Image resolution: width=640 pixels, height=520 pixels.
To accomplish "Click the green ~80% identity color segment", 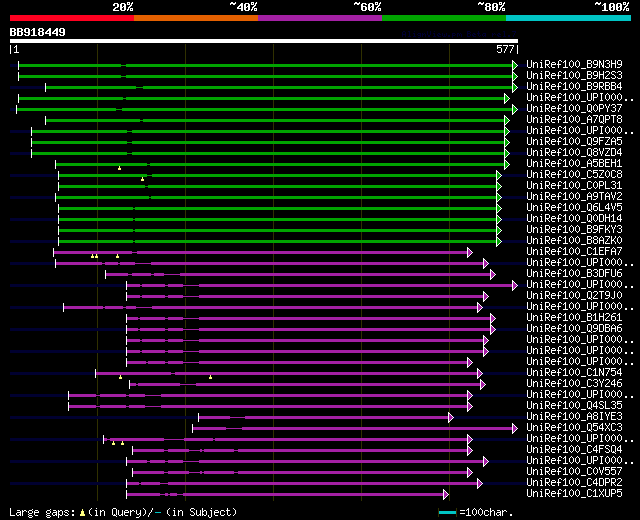I will pos(444,18).
